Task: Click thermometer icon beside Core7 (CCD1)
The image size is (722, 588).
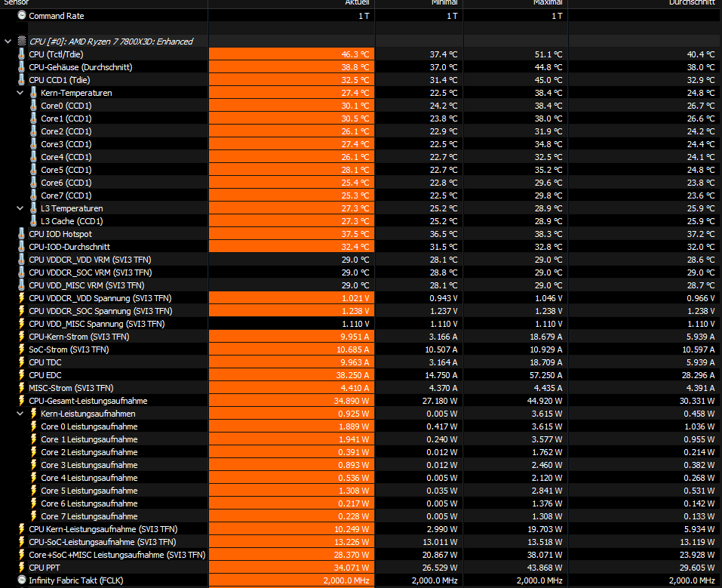Action: 34,195
